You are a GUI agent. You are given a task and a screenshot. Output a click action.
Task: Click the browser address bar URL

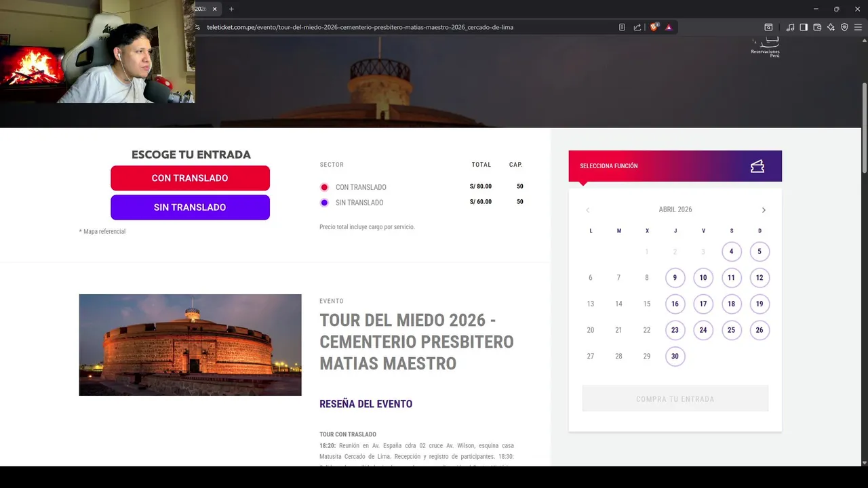click(x=360, y=27)
